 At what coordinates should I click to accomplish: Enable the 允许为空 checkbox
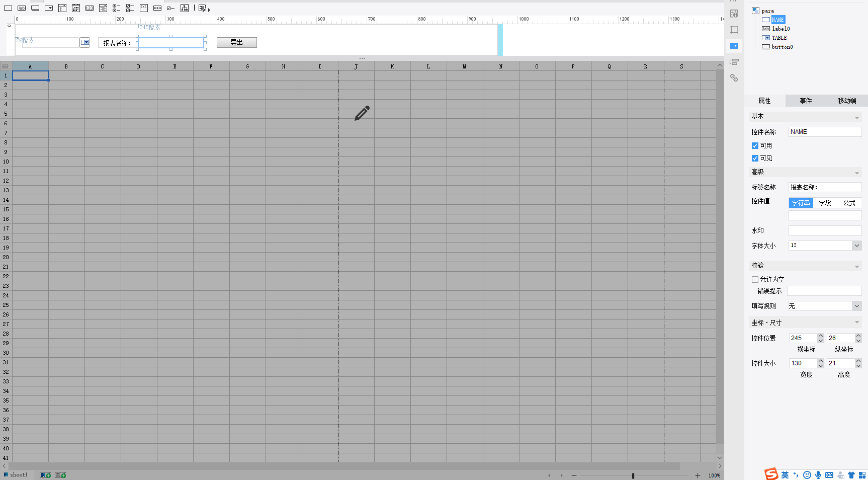pyautogui.click(x=755, y=280)
